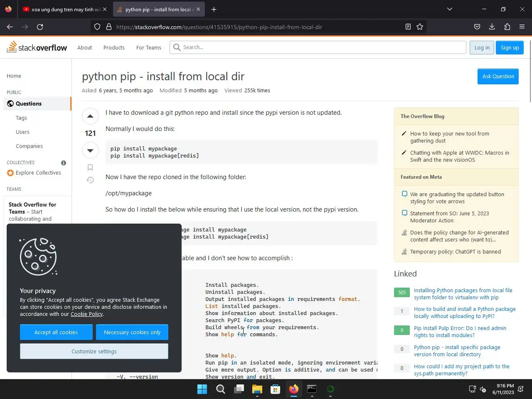Open a new browser tab
Screen dimensions: 532x399
(214, 9)
